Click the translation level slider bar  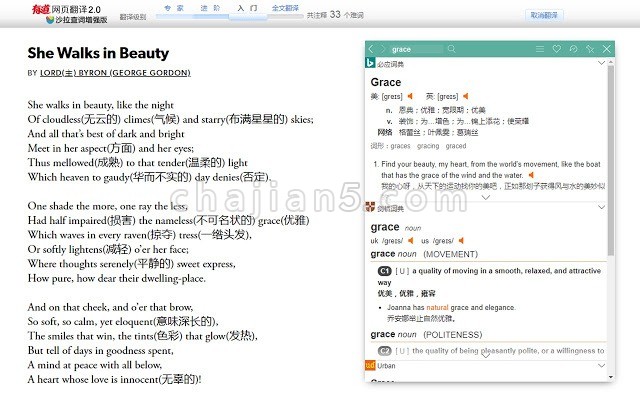click(x=229, y=17)
